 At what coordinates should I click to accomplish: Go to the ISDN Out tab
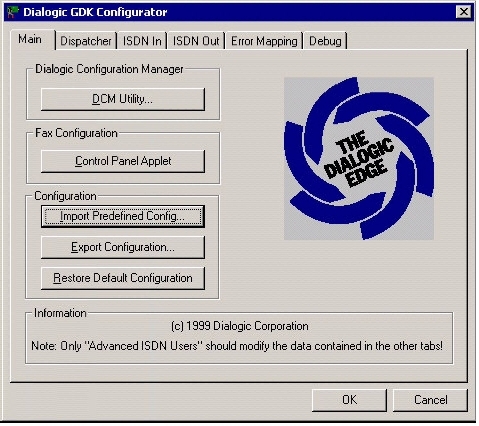[196, 41]
